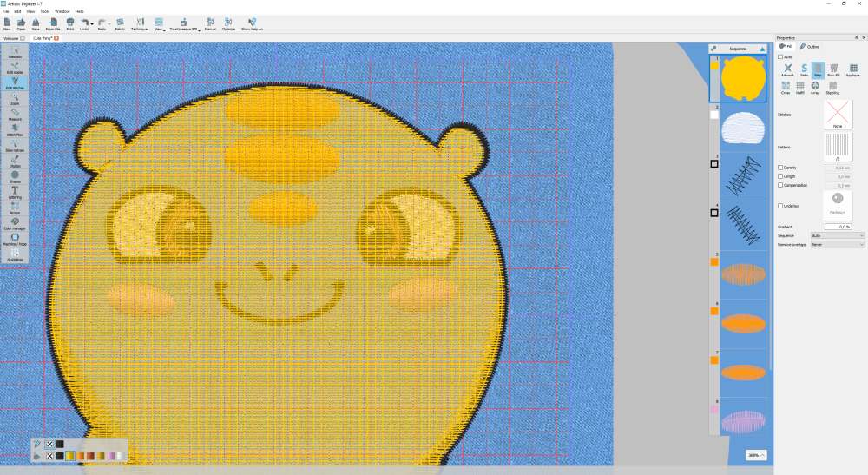Tick the Underlay checkbox

tap(781, 206)
